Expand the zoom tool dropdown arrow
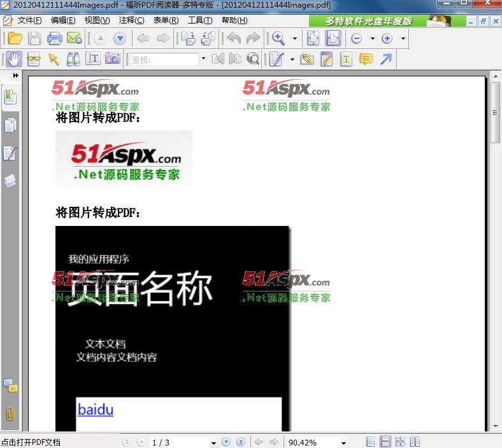 click(295, 39)
